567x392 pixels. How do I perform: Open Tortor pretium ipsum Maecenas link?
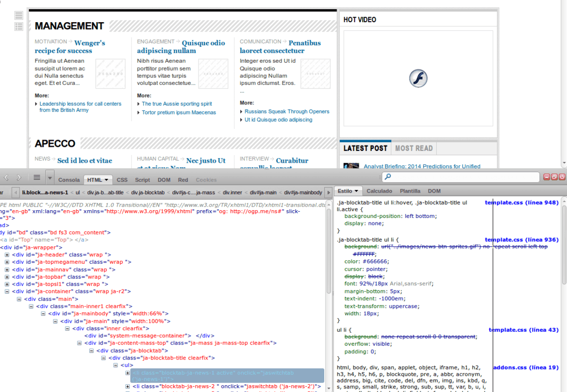tap(179, 112)
